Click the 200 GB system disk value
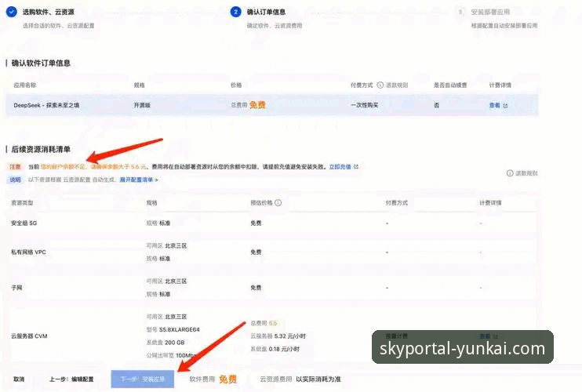The height and width of the screenshot is (392, 582). click(x=175, y=343)
